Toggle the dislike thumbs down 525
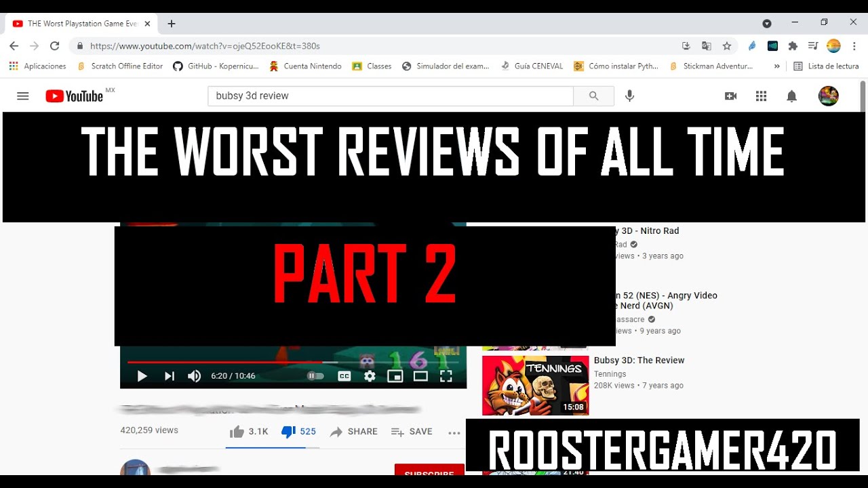The width and height of the screenshot is (868, 488). 298,432
